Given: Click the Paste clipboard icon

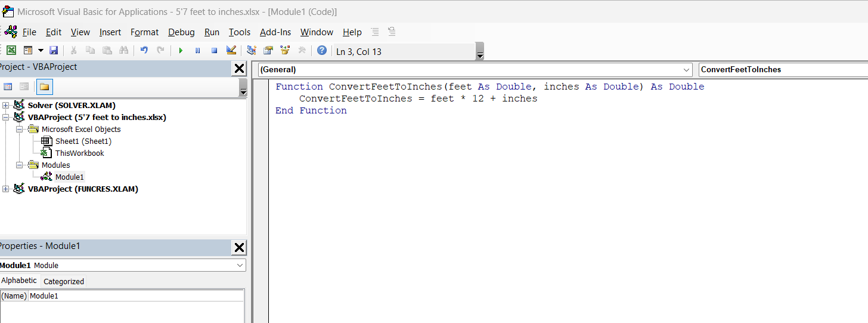Looking at the screenshot, I should pos(107,51).
